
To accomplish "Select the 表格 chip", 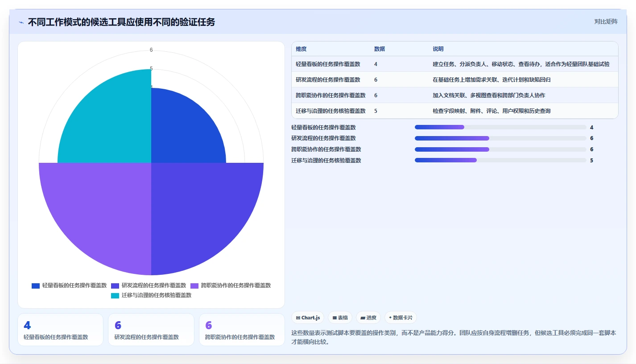I will [340, 318].
